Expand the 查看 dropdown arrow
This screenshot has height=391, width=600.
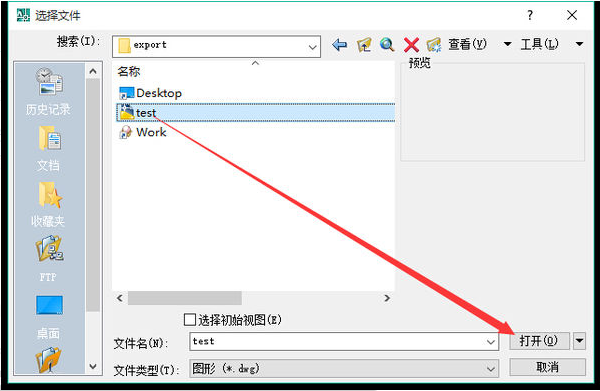click(507, 44)
